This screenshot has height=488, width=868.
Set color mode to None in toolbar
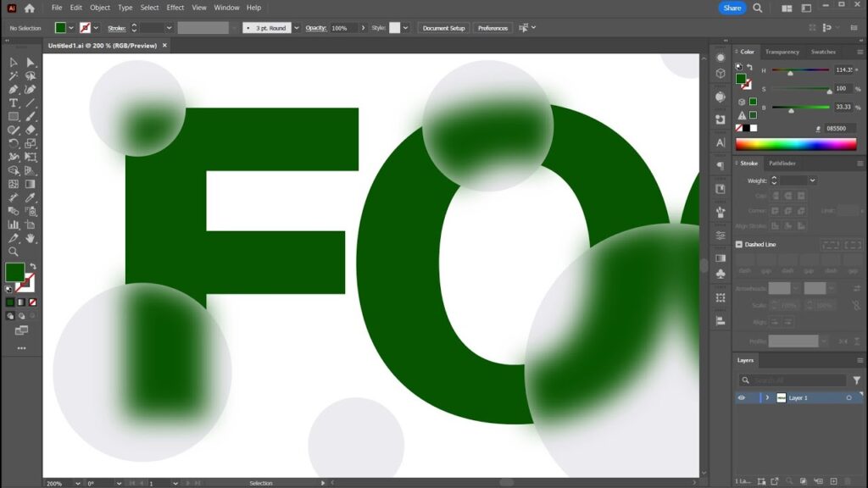pos(33,302)
